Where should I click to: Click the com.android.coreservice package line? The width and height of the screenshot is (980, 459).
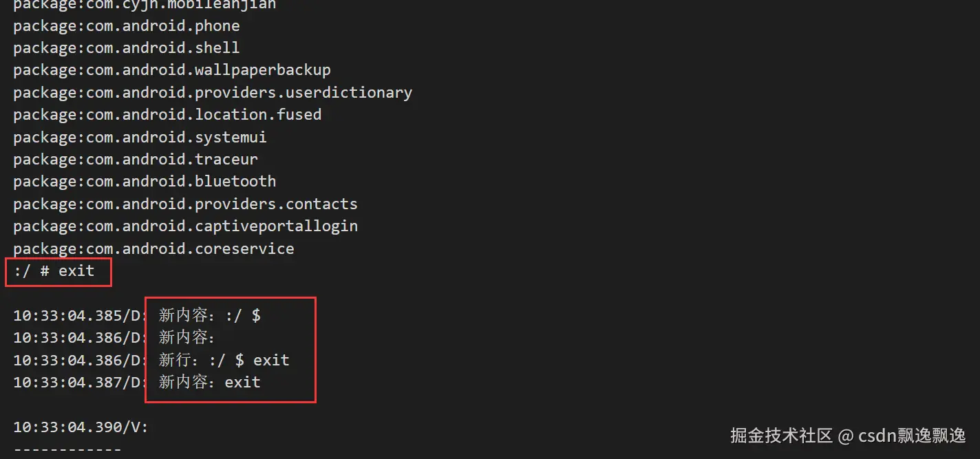click(x=153, y=248)
